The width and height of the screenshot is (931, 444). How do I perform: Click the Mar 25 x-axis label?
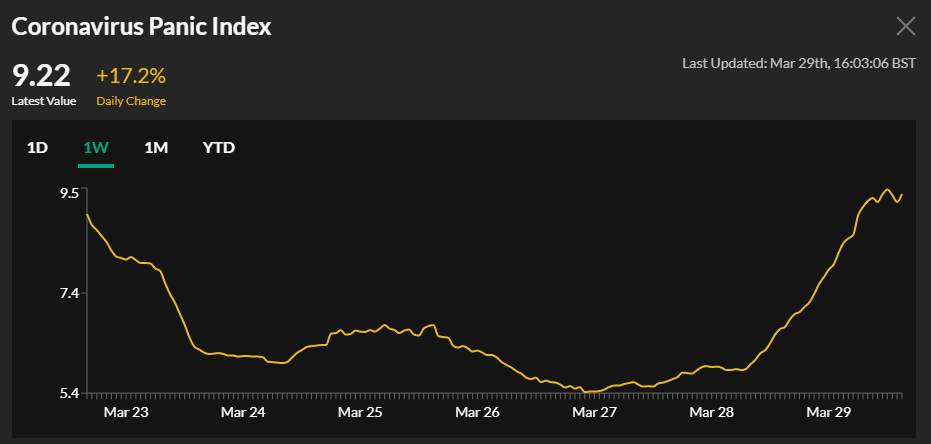tap(360, 412)
